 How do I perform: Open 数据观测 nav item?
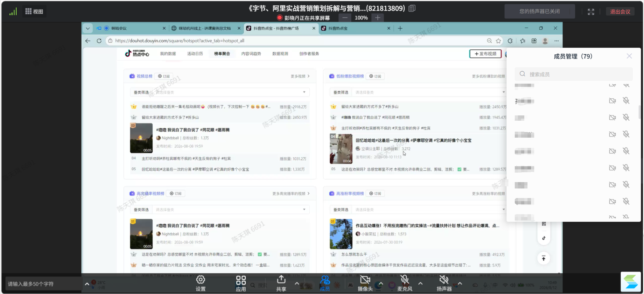(280, 54)
